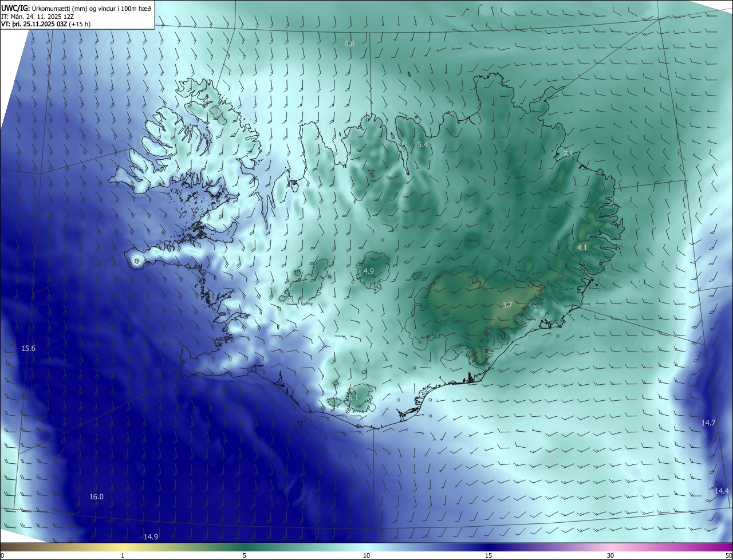Click the 4.9 value label on the glacier
733x560 pixels.
[x=369, y=271]
